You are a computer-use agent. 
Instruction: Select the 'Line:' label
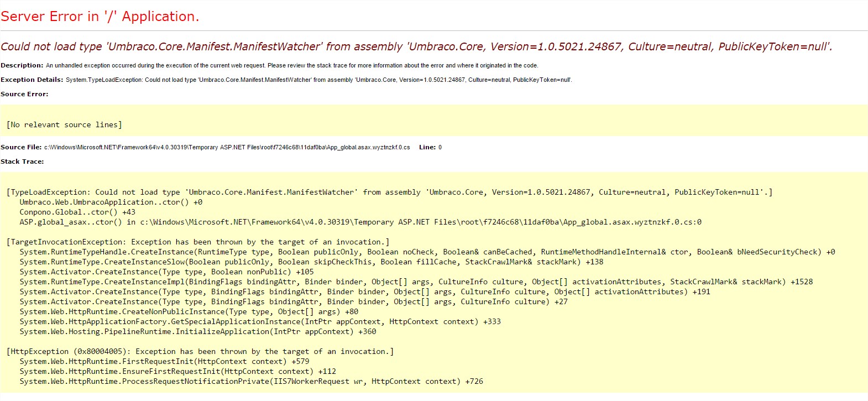[427, 147]
